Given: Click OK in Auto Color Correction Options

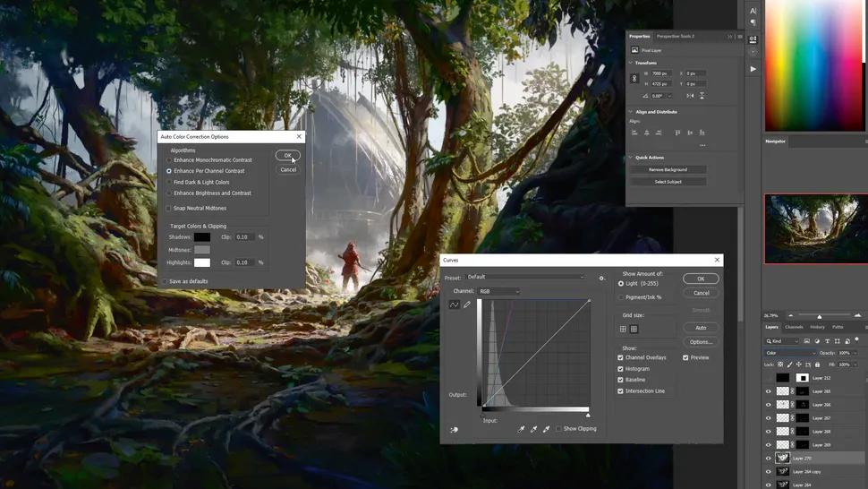Looking at the screenshot, I should pyautogui.click(x=288, y=156).
